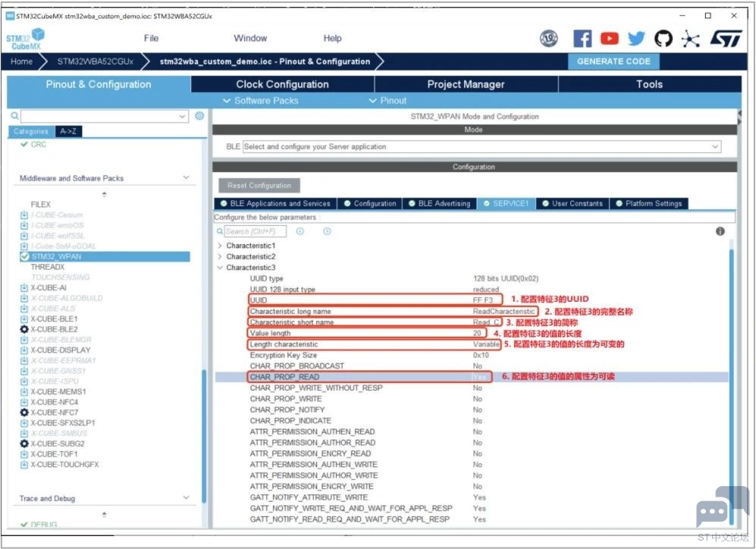This screenshot has width=756, height=549.
Task: Toggle ATTR_PERMISSION_ENCRY_WRITE value No
Action: (x=477, y=486)
